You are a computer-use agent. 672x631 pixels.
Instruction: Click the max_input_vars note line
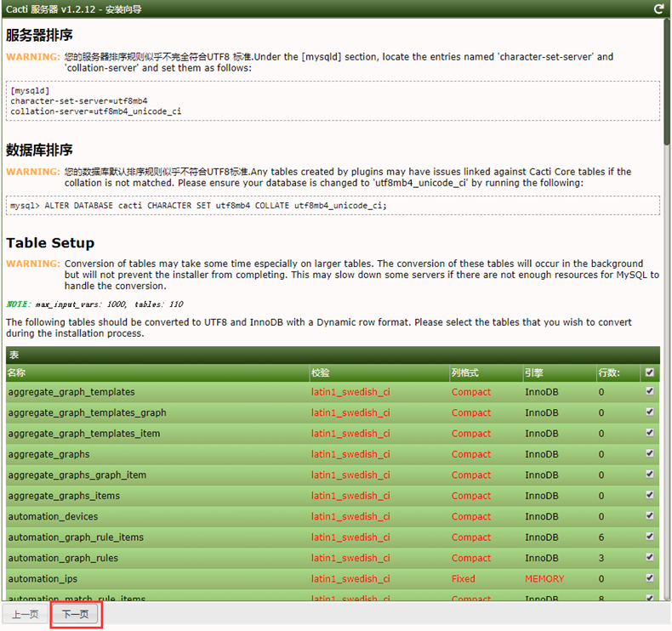(x=94, y=304)
